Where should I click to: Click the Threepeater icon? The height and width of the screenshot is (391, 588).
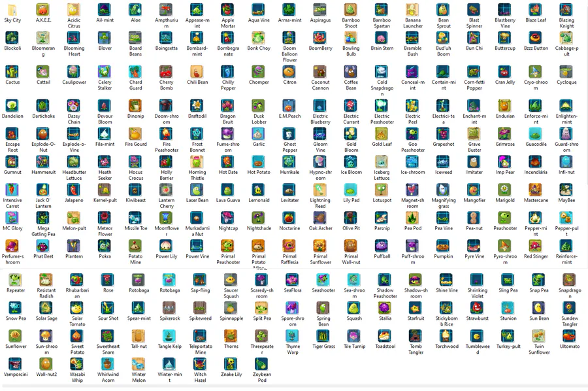coord(262,336)
